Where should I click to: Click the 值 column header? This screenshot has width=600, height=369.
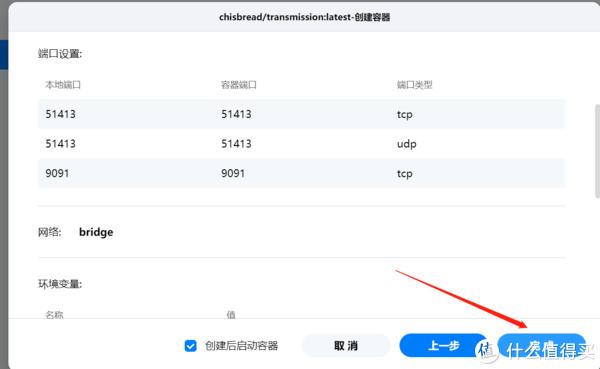tap(231, 315)
